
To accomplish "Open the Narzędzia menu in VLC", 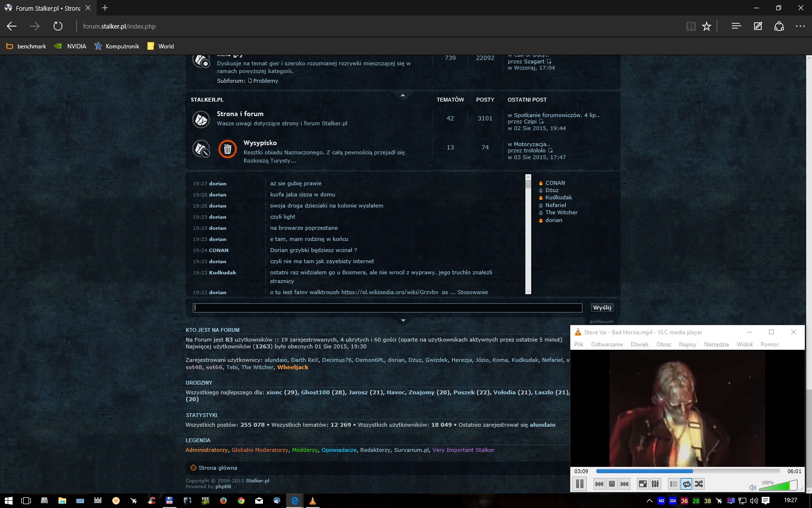I will point(716,344).
